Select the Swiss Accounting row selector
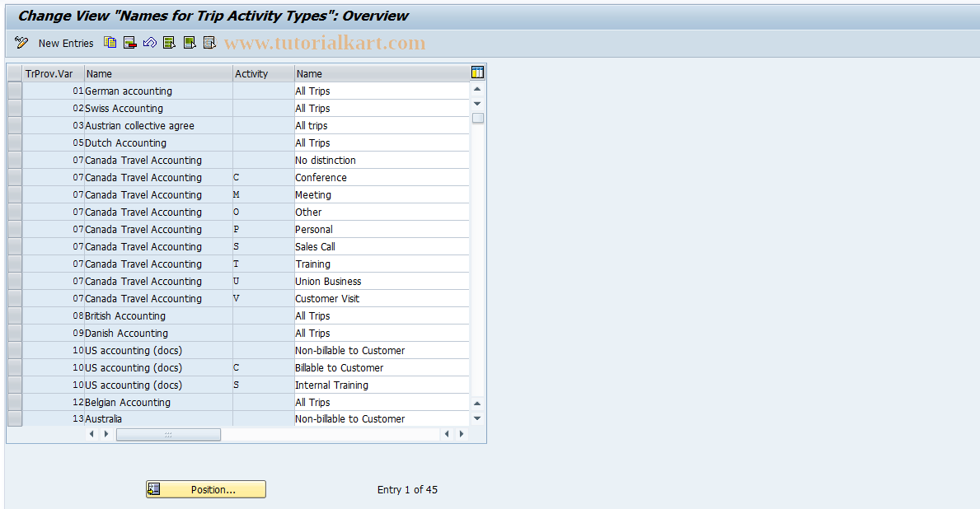 click(x=15, y=108)
